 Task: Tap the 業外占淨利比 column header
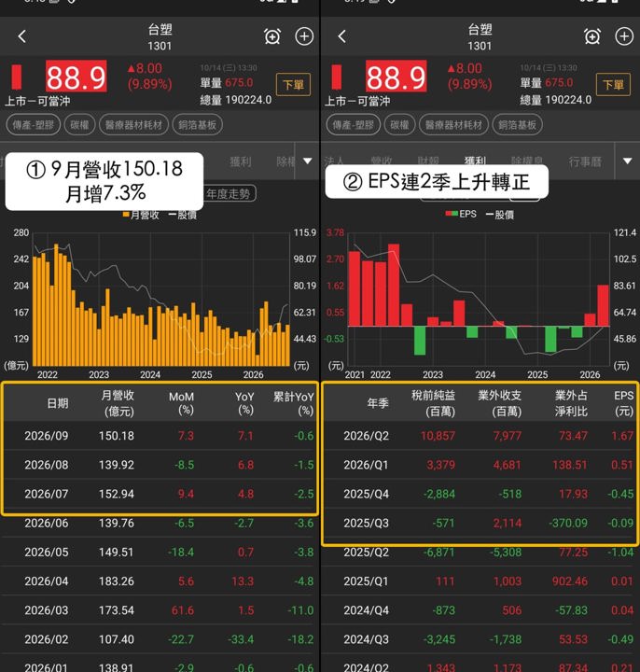point(571,403)
